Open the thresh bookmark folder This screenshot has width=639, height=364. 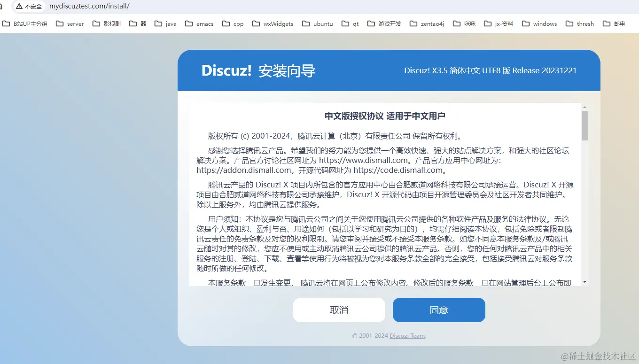point(580,23)
